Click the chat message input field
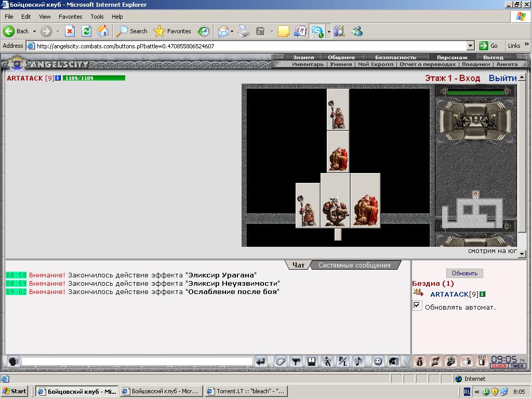This screenshot has width=532, height=399. [137, 362]
